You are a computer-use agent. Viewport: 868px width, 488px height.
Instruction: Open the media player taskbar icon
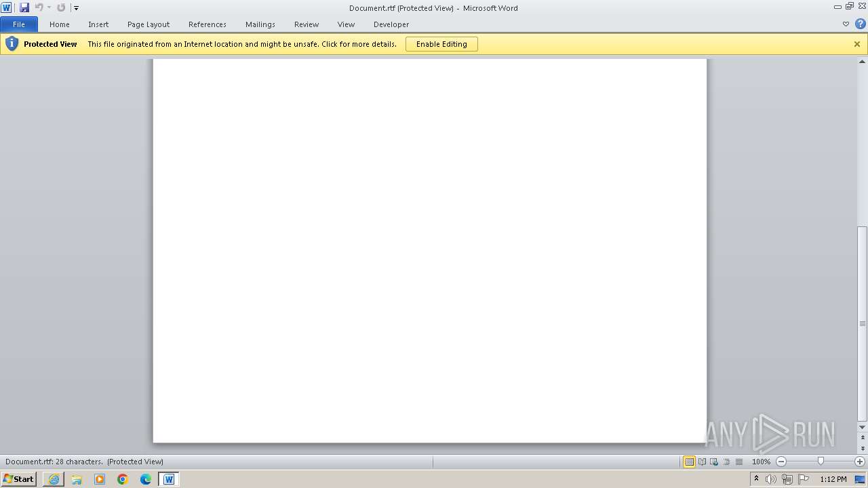[x=100, y=479]
